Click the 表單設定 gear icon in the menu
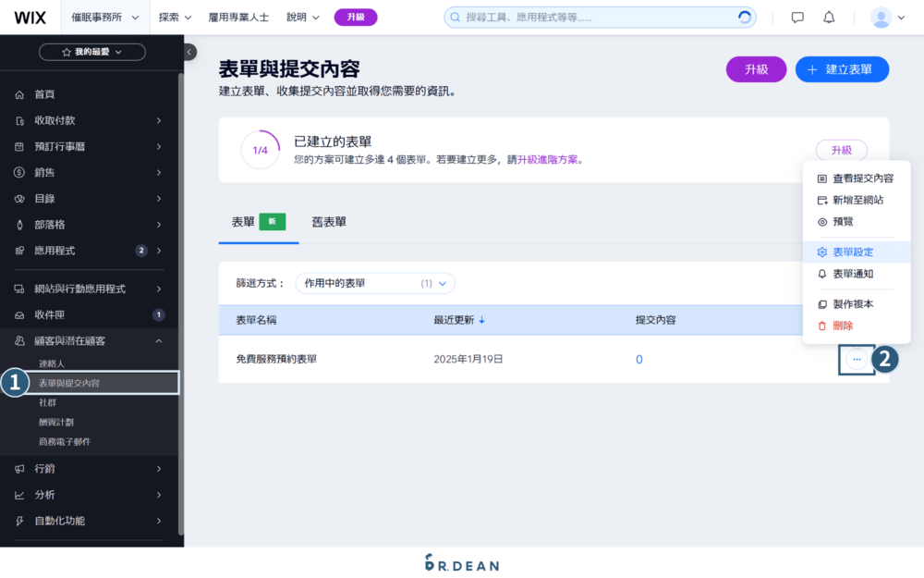This screenshot has width=924, height=578. pos(821,252)
